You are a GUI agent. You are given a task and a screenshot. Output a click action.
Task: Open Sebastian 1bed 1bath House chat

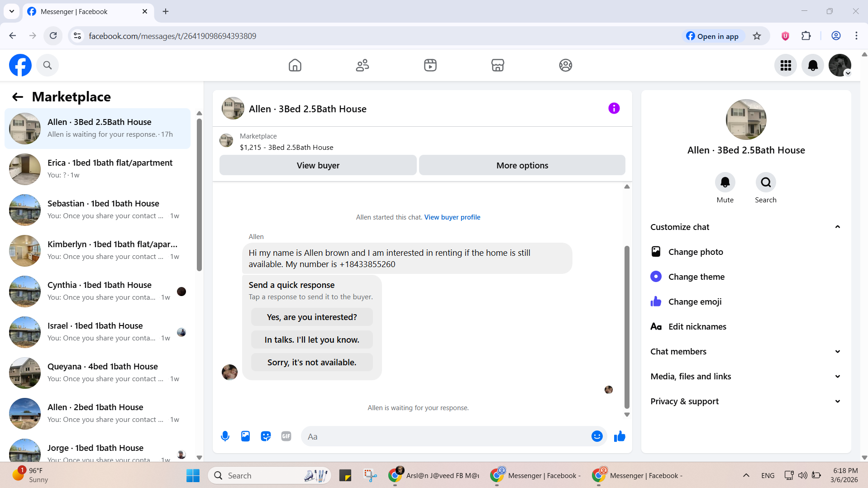(97, 210)
